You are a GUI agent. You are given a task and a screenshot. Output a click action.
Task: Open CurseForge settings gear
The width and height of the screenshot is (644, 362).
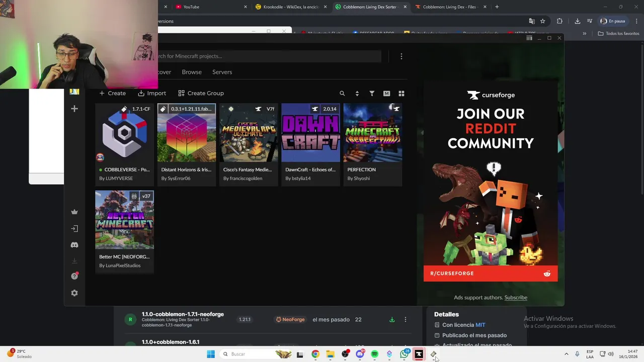tap(74, 293)
